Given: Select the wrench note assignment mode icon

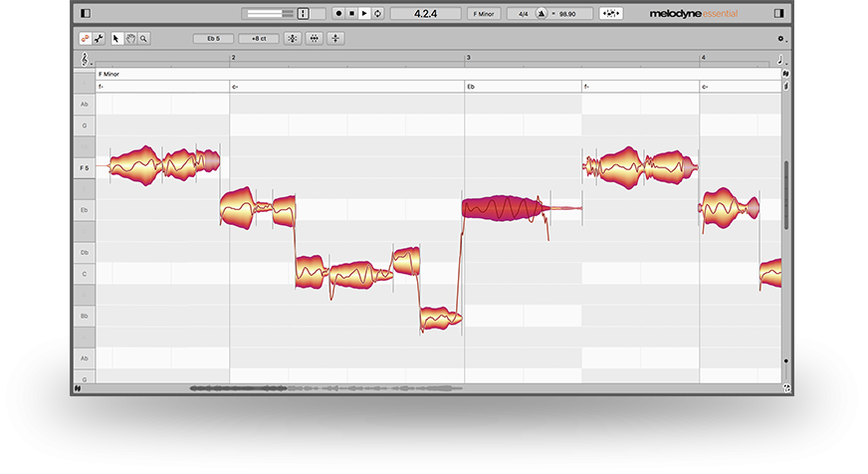Looking at the screenshot, I should point(99,38).
